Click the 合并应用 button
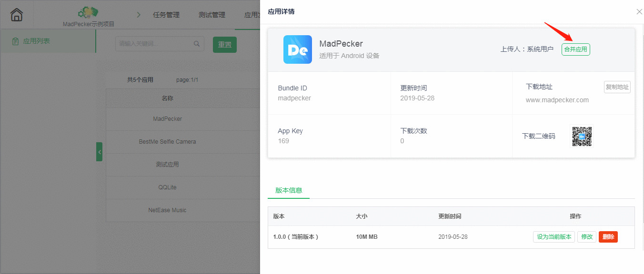The image size is (644, 274). click(x=576, y=49)
